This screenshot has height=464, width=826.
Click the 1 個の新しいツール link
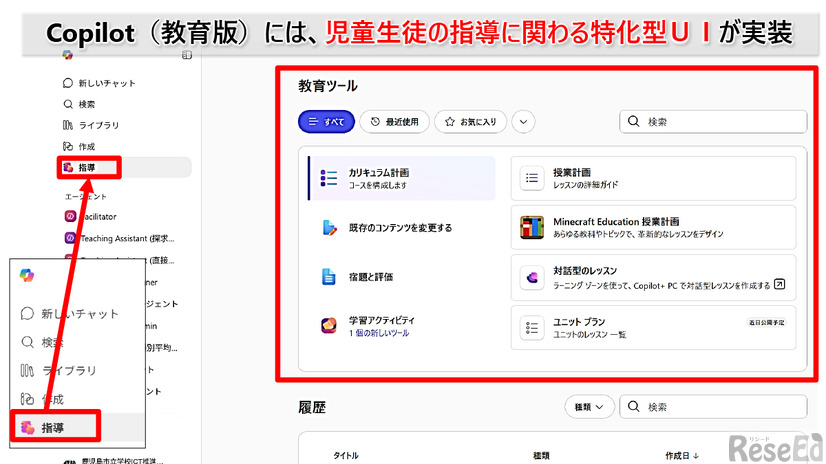pos(379,333)
